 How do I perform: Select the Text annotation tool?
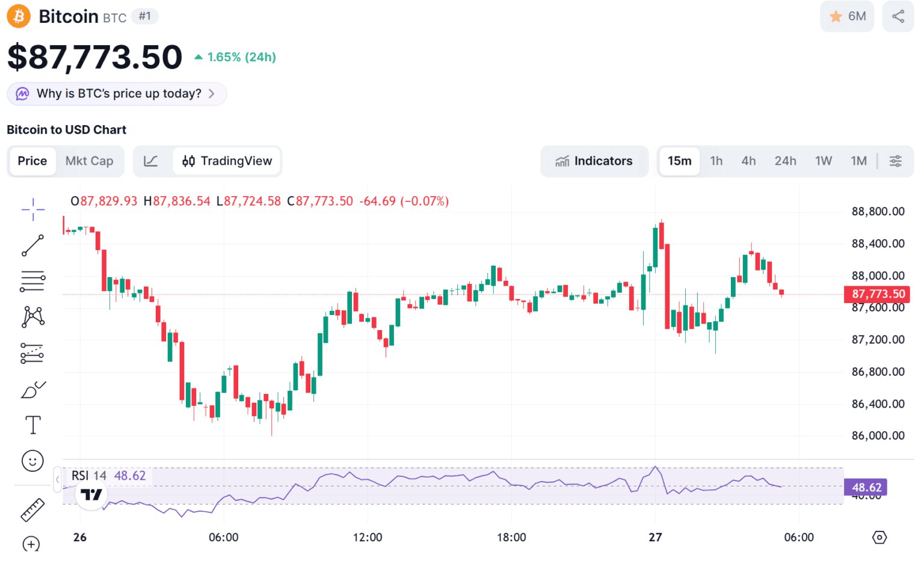pos(33,425)
